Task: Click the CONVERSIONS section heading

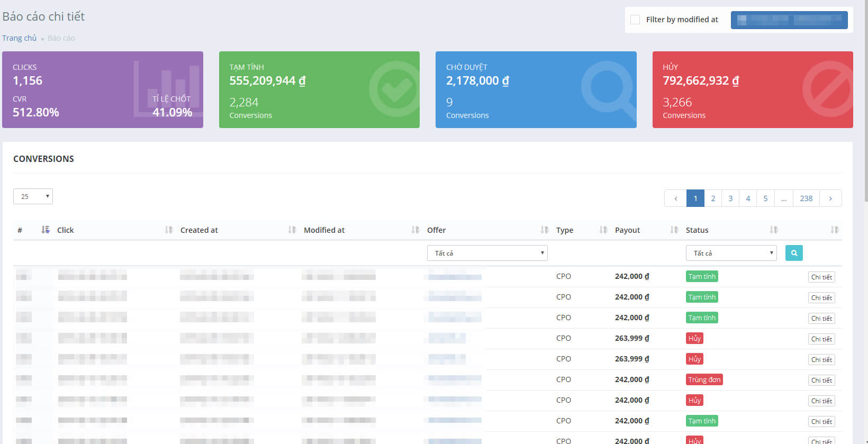Action: [x=43, y=159]
